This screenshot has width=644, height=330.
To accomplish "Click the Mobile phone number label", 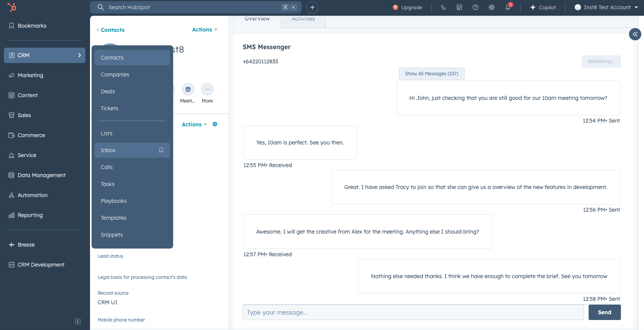I will [x=121, y=320].
